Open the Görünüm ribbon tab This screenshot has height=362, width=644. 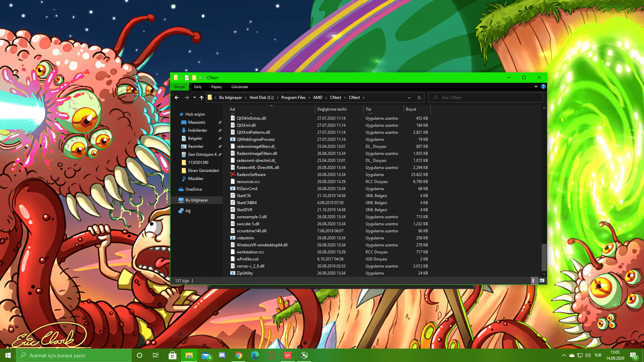239,87
